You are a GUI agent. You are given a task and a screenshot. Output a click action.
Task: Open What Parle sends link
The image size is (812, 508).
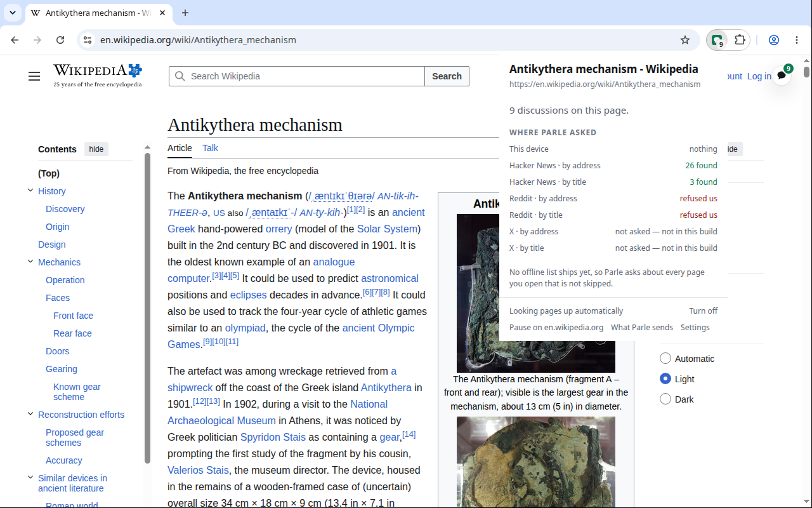tap(642, 328)
